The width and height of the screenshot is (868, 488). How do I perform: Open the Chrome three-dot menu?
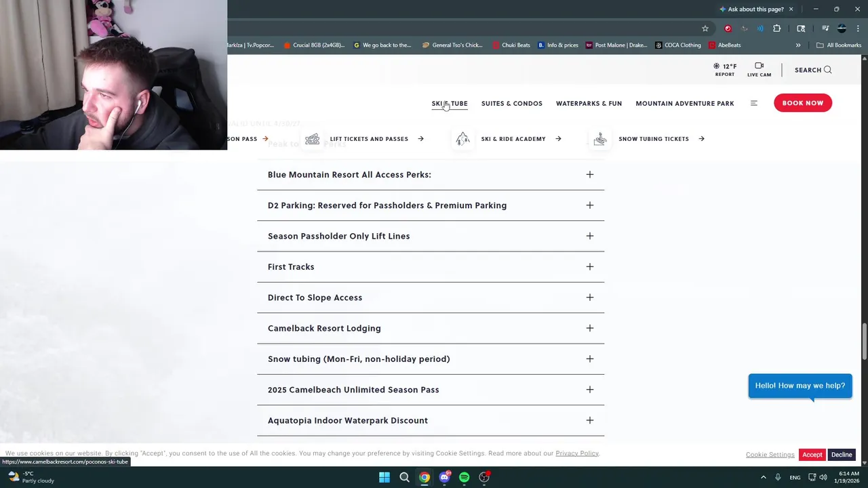[x=858, y=28]
